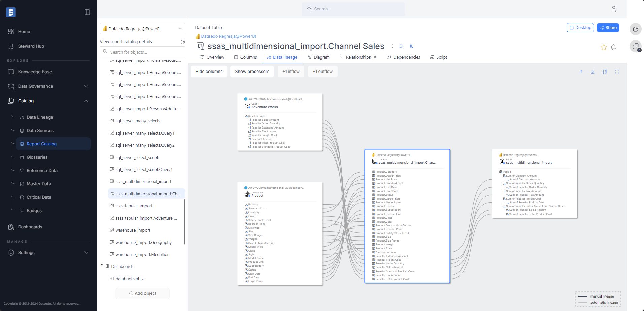Click the download lineage icon
This screenshot has width=644, height=311.
click(593, 72)
